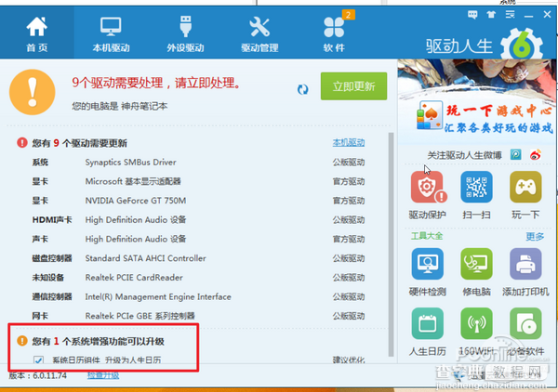Screen dimensions: 558x392
Task: Select Standard SATA AHCI Controller row
Action: [x=198, y=258]
